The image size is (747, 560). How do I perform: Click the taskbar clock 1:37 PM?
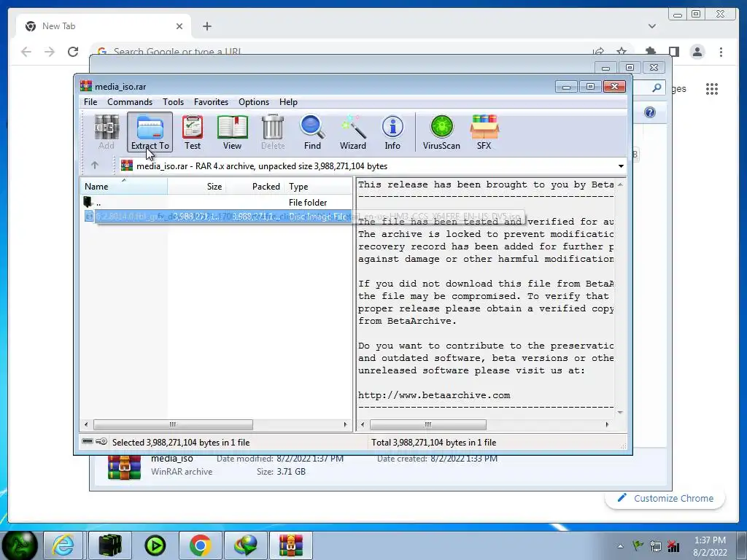710,540
